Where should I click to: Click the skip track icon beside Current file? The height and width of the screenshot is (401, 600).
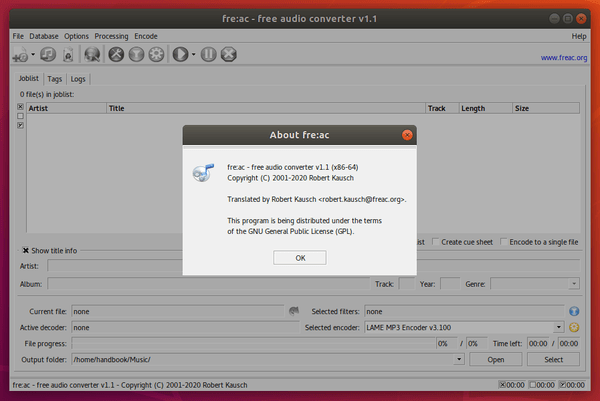pos(293,311)
